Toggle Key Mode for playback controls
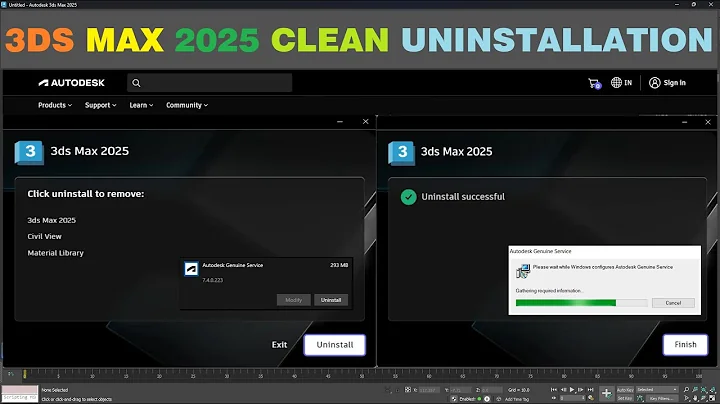Image resolution: width=720 pixels, height=404 pixels. 554,398
